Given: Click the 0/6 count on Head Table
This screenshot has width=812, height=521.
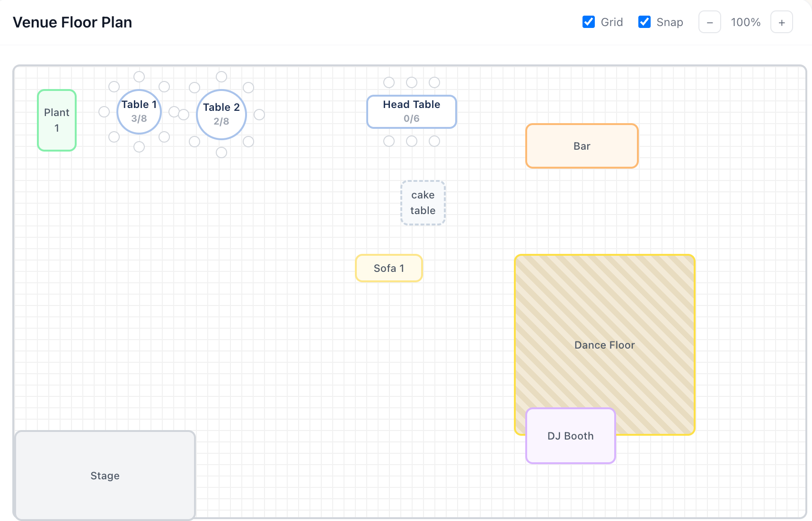Looking at the screenshot, I should click(412, 119).
